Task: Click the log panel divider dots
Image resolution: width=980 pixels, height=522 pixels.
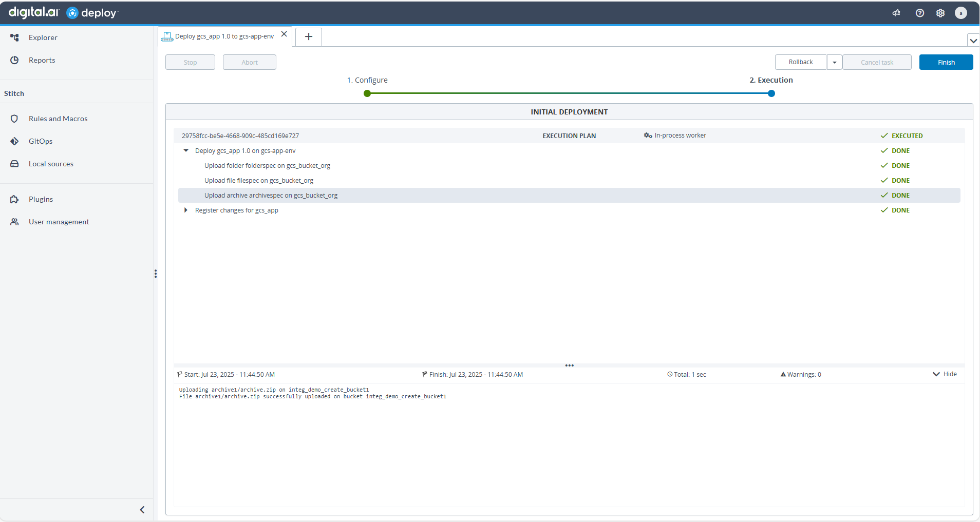Action: pyautogui.click(x=569, y=365)
